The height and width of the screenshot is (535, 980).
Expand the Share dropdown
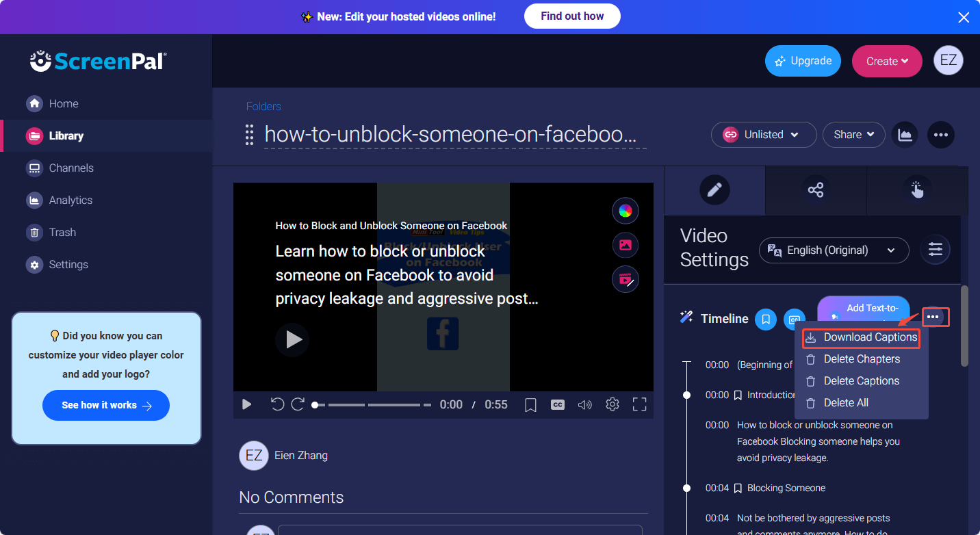coord(853,135)
